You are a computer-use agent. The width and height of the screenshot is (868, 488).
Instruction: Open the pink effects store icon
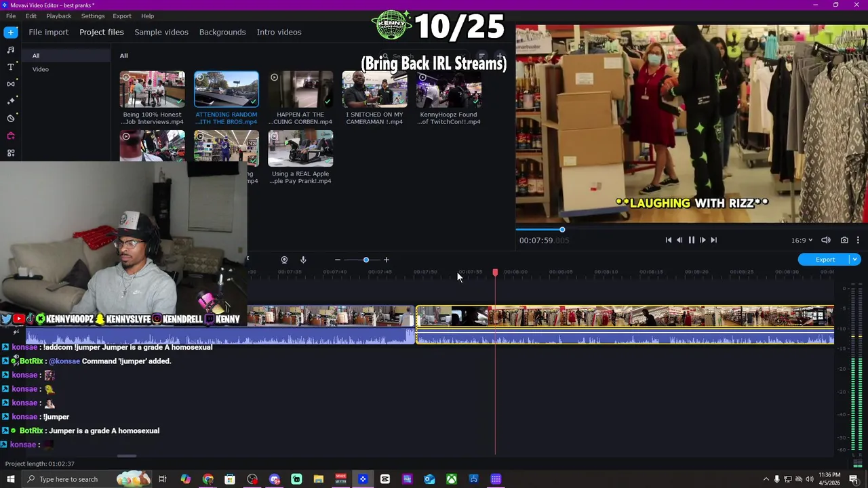tap(10, 136)
